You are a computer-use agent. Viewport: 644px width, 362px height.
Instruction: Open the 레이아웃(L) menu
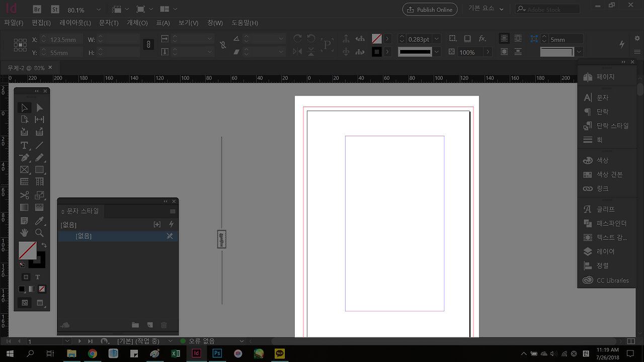click(x=75, y=23)
